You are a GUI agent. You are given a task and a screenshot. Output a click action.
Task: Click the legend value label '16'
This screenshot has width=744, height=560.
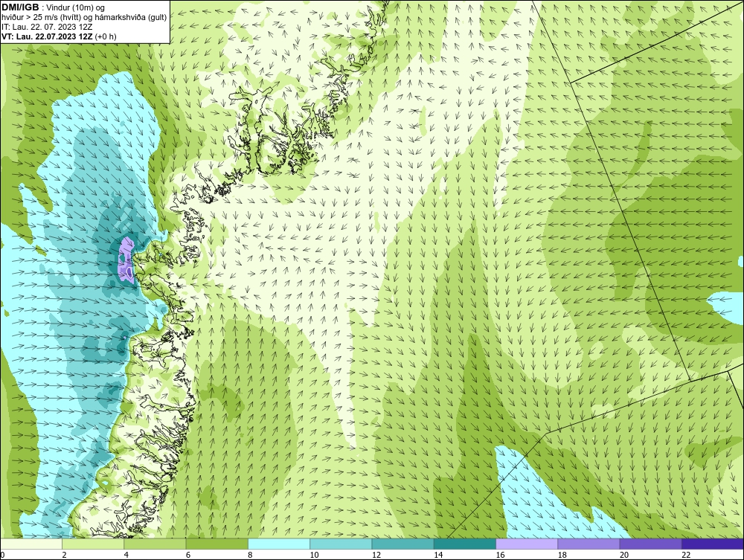pos(500,556)
